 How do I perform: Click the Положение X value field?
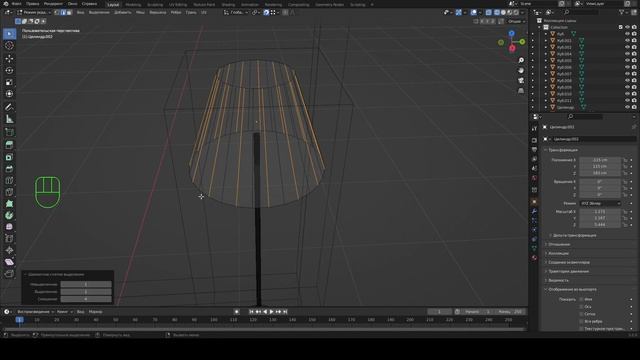pyautogui.click(x=600, y=160)
